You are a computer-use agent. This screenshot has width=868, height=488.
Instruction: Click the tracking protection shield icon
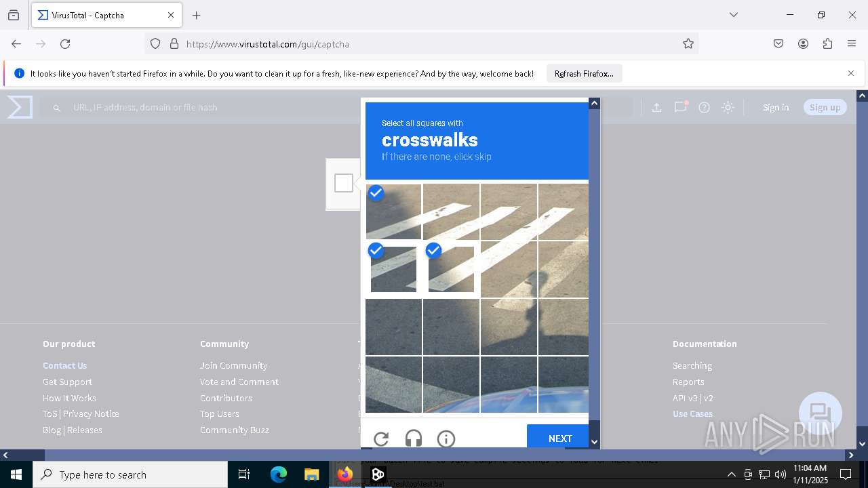click(x=155, y=44)
